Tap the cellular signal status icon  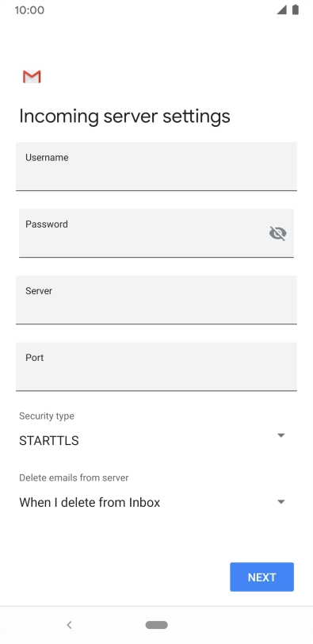[x=281, y=10]
